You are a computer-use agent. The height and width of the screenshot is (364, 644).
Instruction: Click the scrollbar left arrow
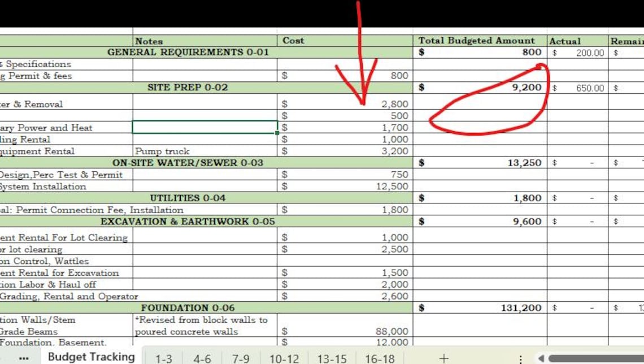(542, 358)
